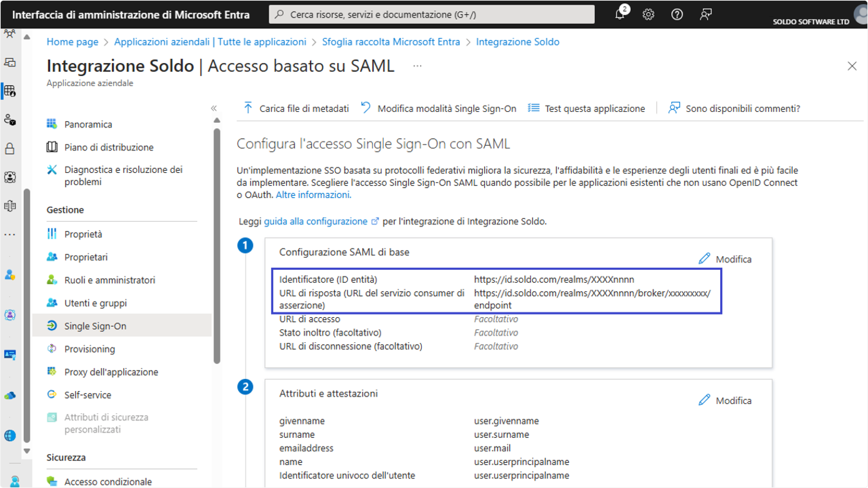The height and width of the screenshot is (488, 868).
Task: Click the cloud icon in left rail
Action: click(10, 395)
